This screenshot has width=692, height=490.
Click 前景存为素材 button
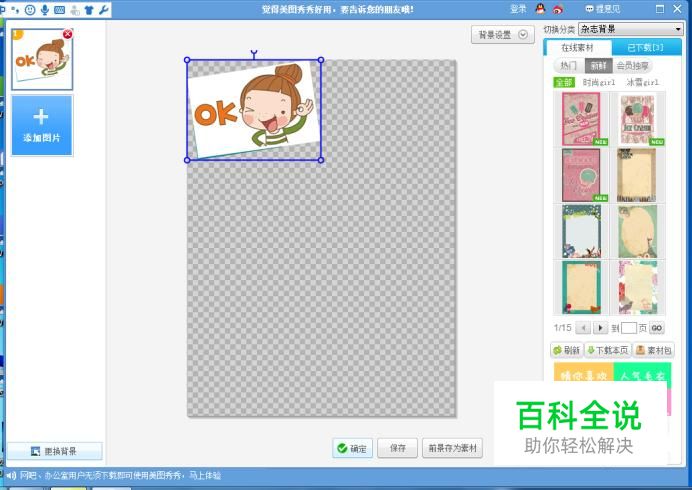tap(452, 449)
